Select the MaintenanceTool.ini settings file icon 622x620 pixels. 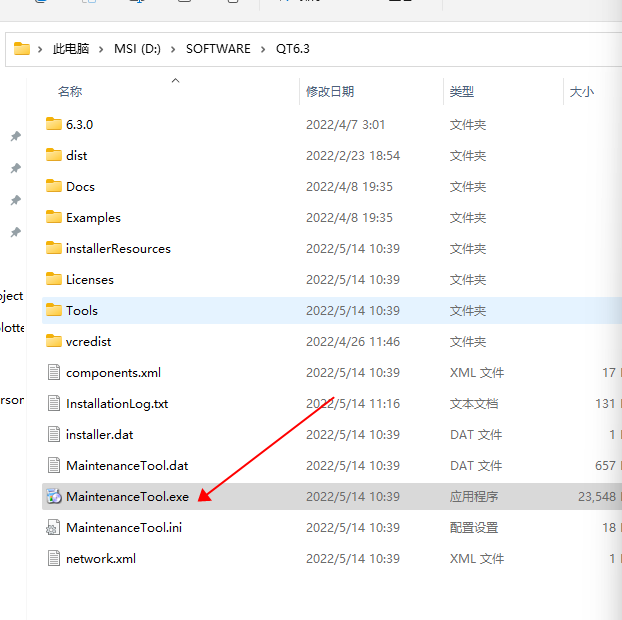click(54, 528)
